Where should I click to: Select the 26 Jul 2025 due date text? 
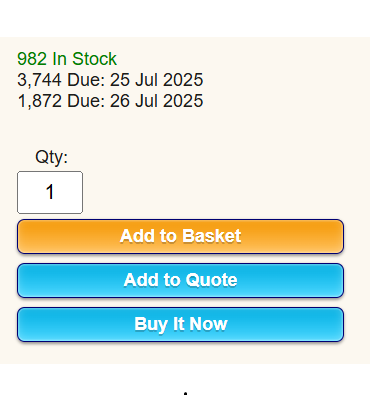coord(156,101)
